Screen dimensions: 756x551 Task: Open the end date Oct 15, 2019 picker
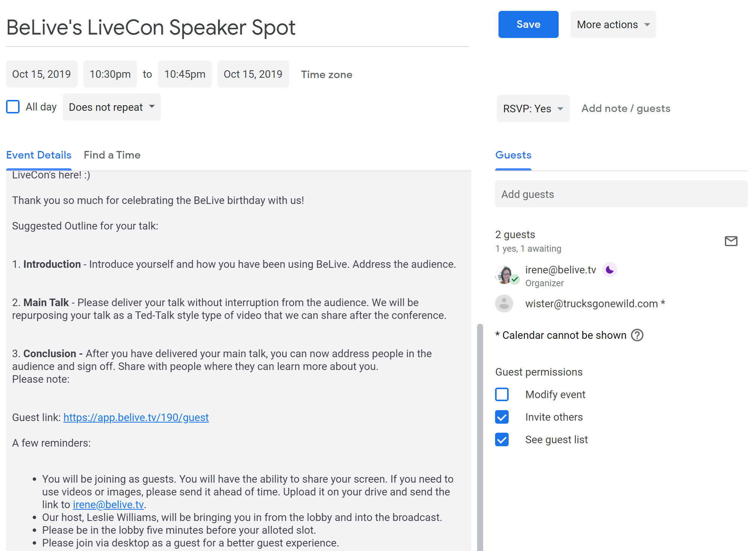coord(253,74)
